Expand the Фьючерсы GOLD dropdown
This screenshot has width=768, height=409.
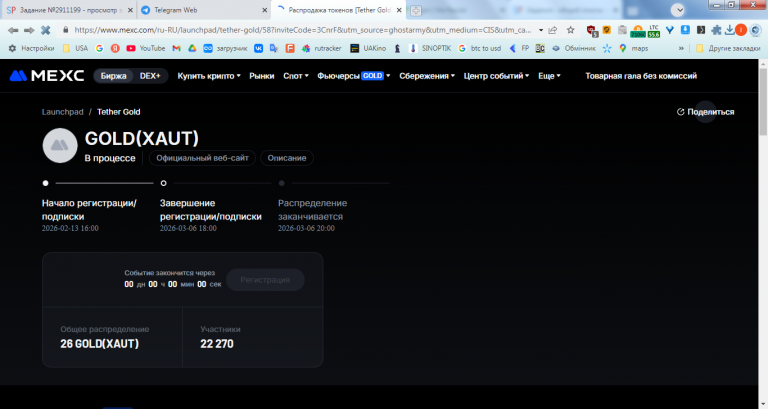pyautogui.click(x=354, y=76)
